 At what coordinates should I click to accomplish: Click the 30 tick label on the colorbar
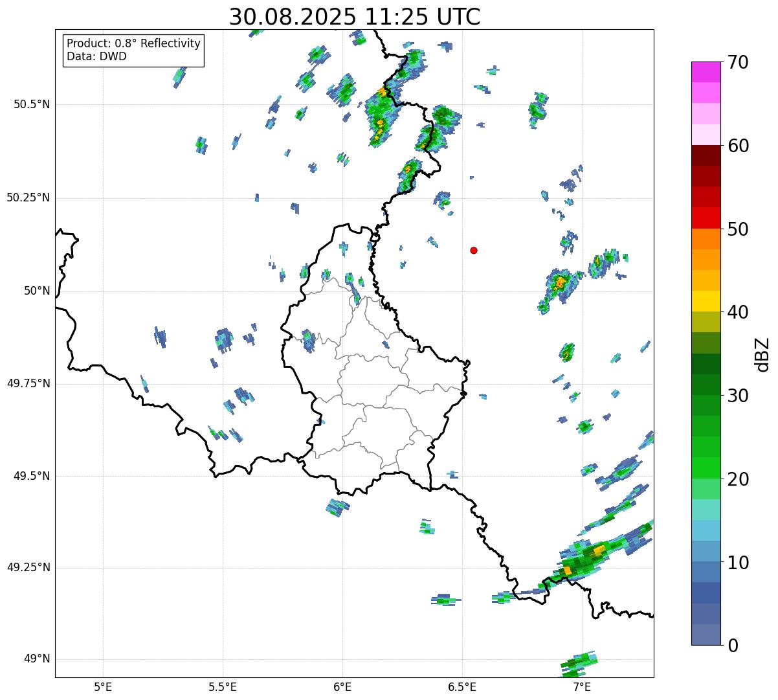738,396
